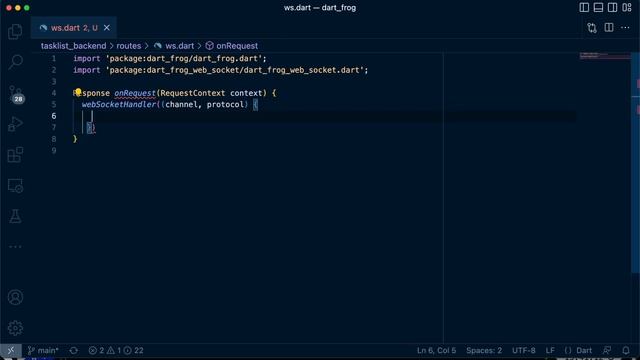Open changes compare icon in editor toolbar

pos(592,28)
